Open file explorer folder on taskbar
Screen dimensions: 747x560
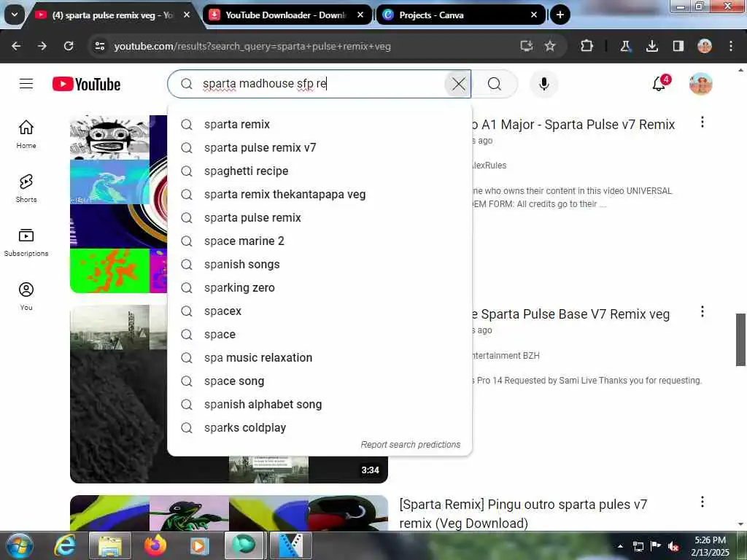110,545
